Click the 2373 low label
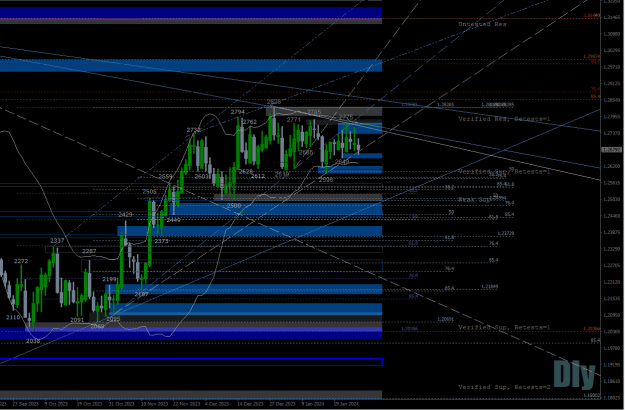 [x=161, y=241]
